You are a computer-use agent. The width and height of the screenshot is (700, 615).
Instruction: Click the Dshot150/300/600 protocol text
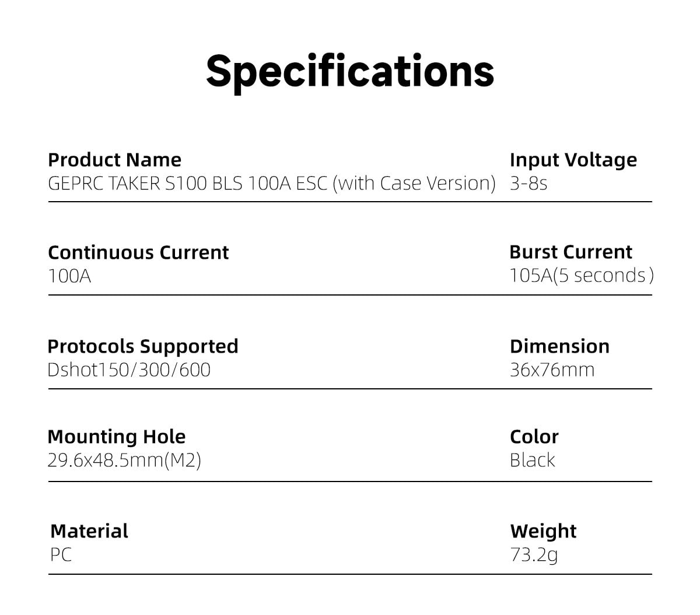pyautogui.click(x=129, y=370)
